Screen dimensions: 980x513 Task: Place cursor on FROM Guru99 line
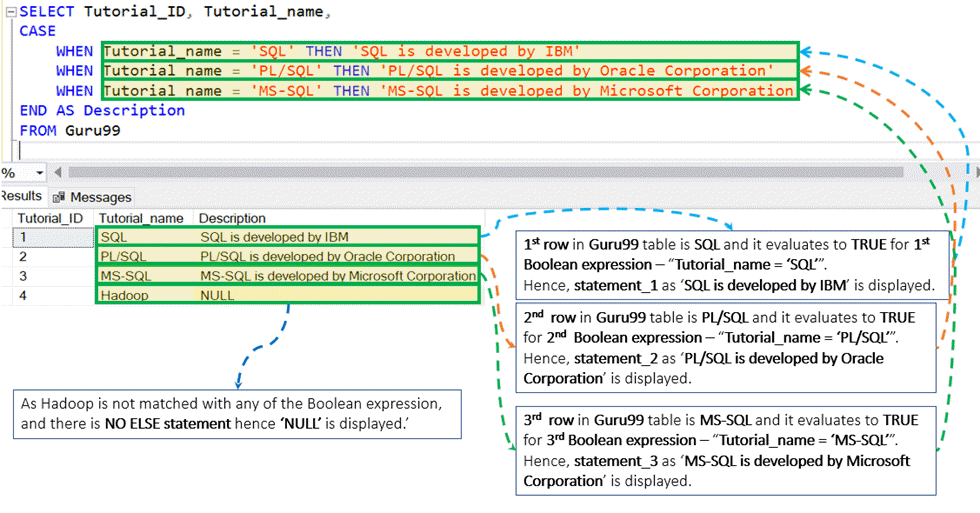[70, 131]
